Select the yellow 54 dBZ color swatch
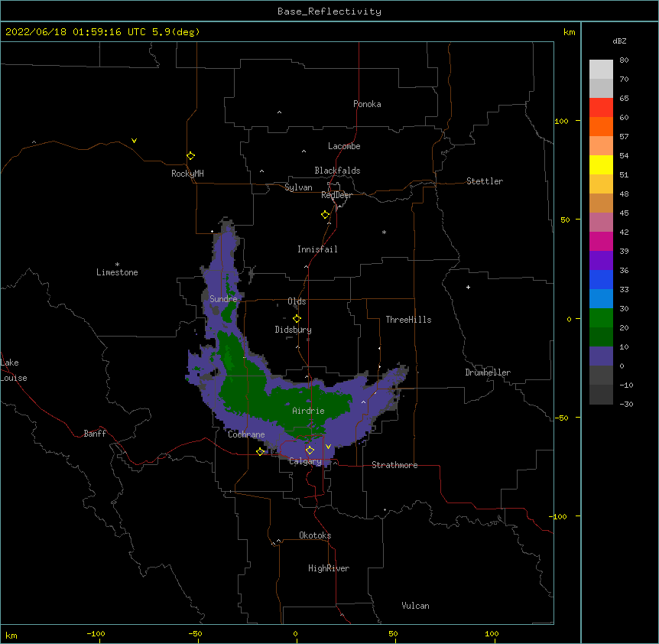The width and height of the screenshot is (659, 644). point(601,164)
